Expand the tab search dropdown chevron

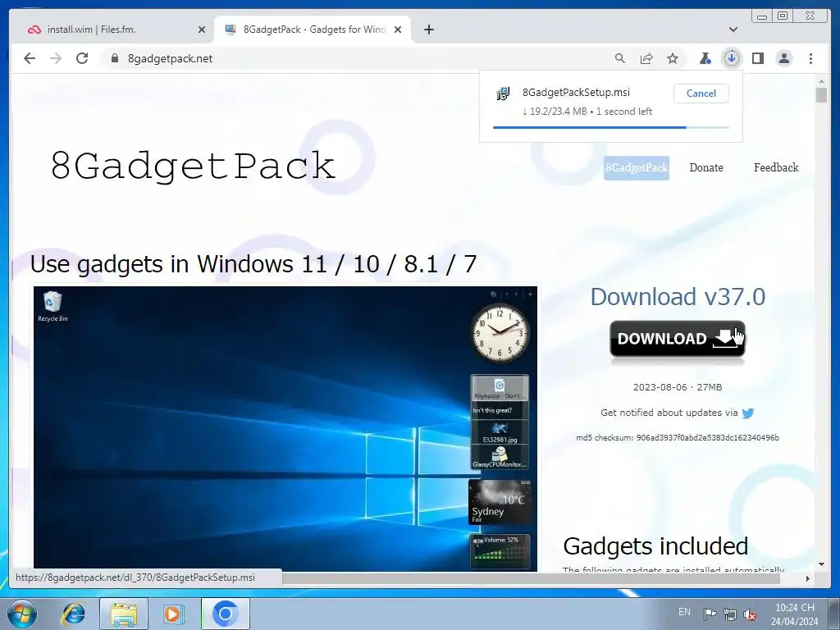click(x=733, y=30)
